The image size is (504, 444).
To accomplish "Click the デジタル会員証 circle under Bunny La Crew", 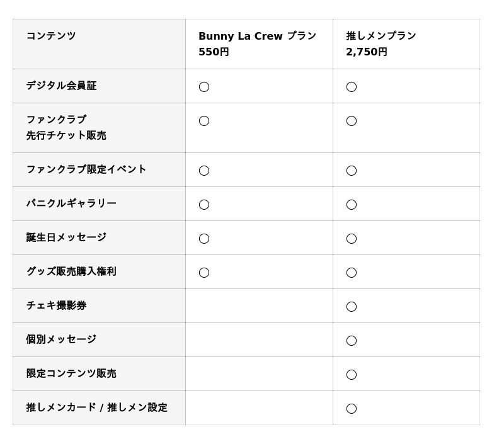I will [204, 87].
